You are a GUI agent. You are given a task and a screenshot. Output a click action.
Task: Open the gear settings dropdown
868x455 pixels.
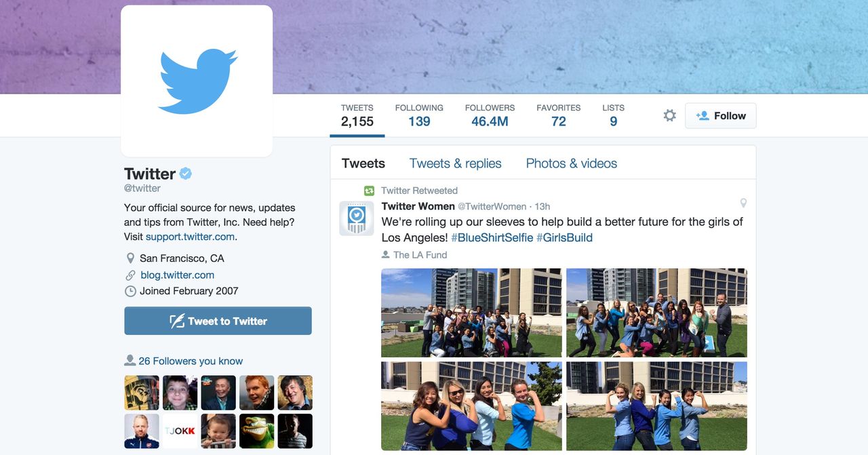(x=669, y=116)
